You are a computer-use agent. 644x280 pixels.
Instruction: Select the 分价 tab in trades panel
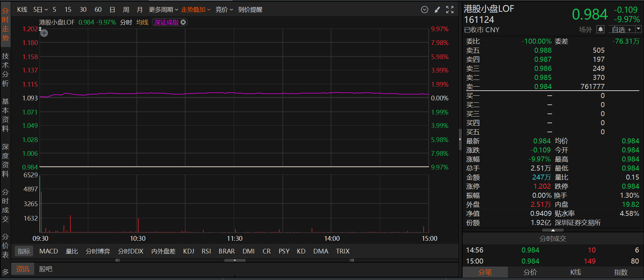coord(530,272)
